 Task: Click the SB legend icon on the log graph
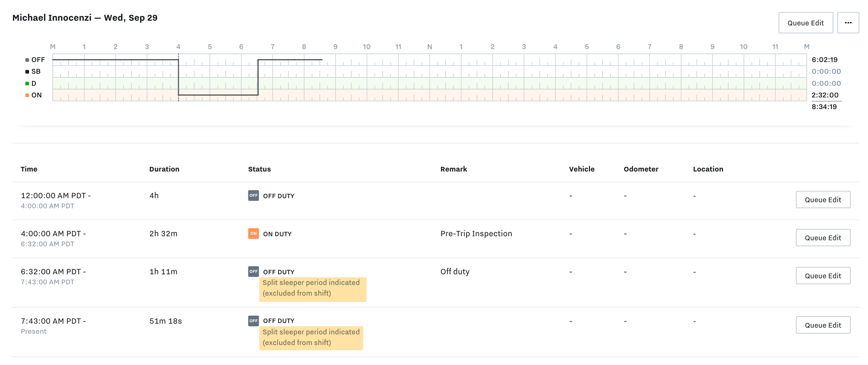coord(27,71)
